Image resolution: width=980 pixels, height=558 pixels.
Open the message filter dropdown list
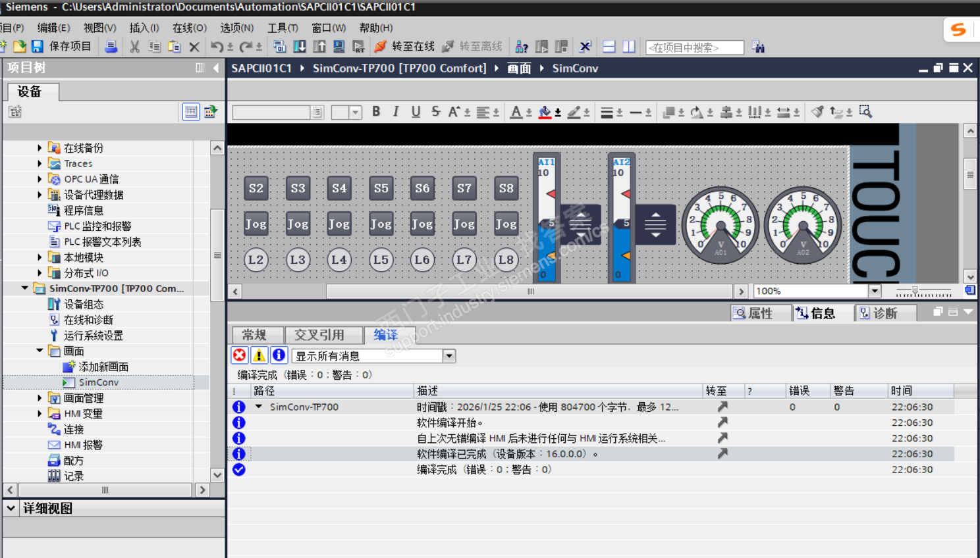point(449,356)
